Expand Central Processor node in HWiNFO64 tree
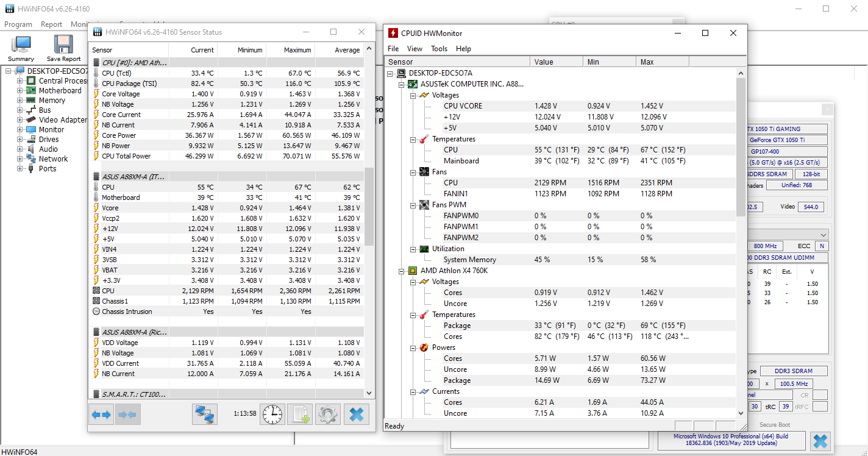Viewport: 868px width, 456px height. point(20,81)
